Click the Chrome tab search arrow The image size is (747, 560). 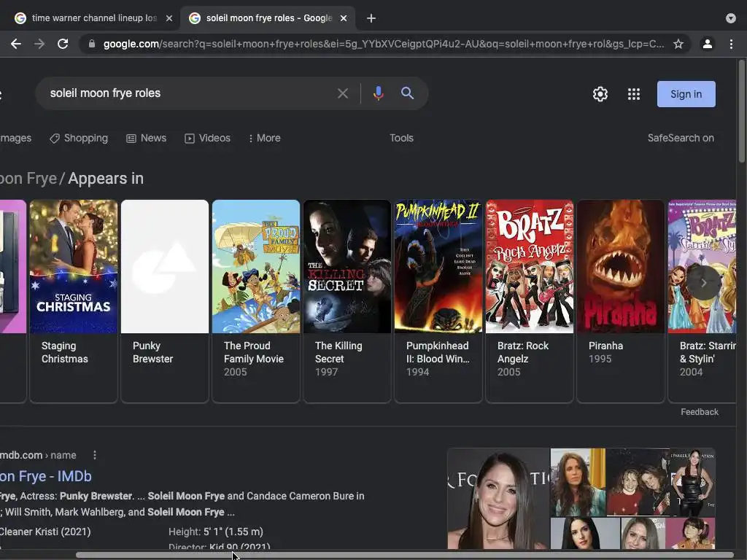[x=731, y=18]
